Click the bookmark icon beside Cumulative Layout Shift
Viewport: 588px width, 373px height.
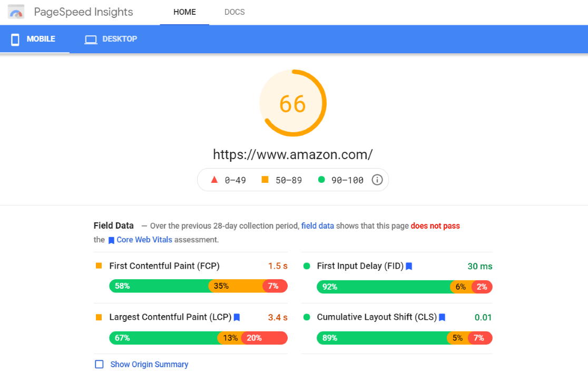442,318
